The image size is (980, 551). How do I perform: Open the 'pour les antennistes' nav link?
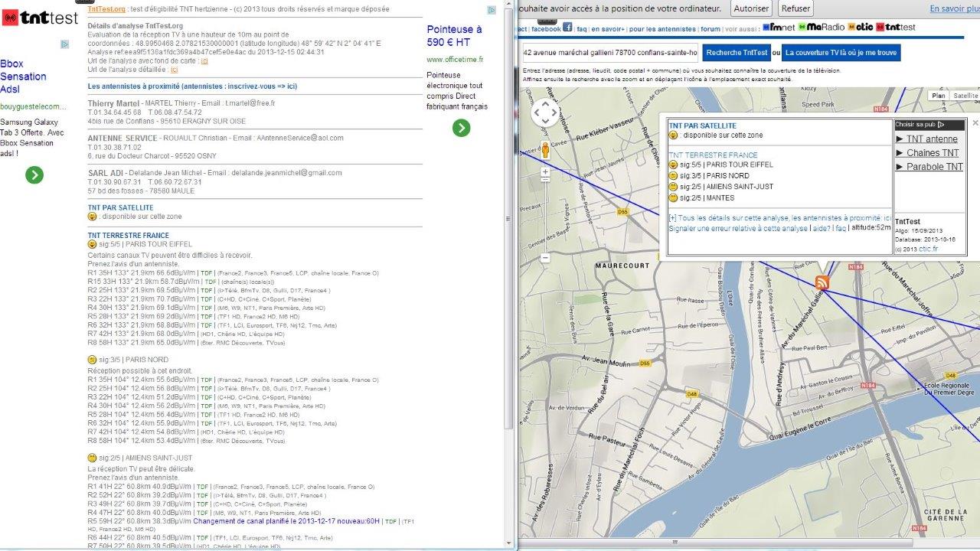click(x=662, y=29)
